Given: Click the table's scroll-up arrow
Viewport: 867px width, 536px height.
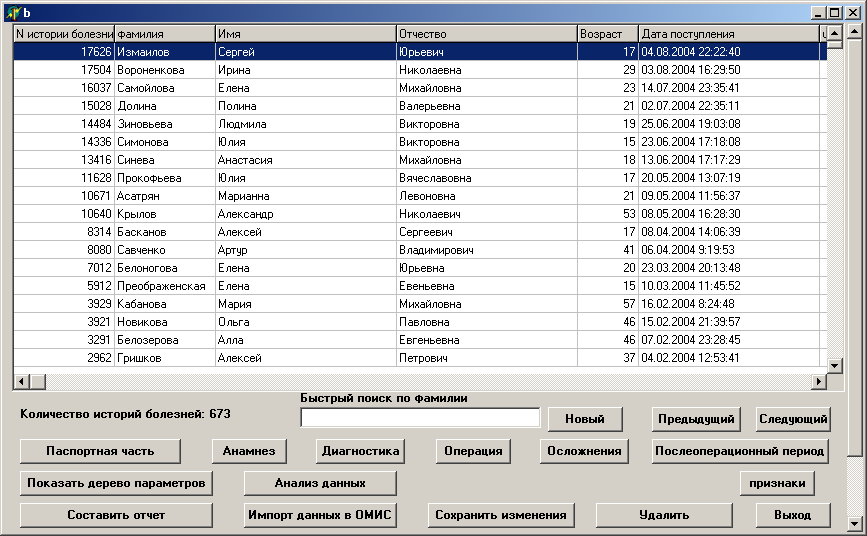Looking at the screenshot, I should [x=834, y=33].
